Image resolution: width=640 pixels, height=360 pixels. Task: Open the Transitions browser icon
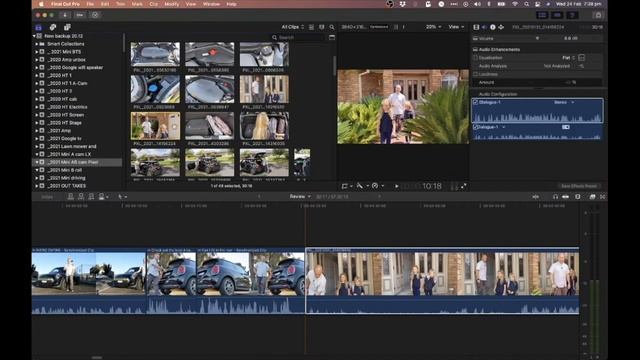pos(602,197)
